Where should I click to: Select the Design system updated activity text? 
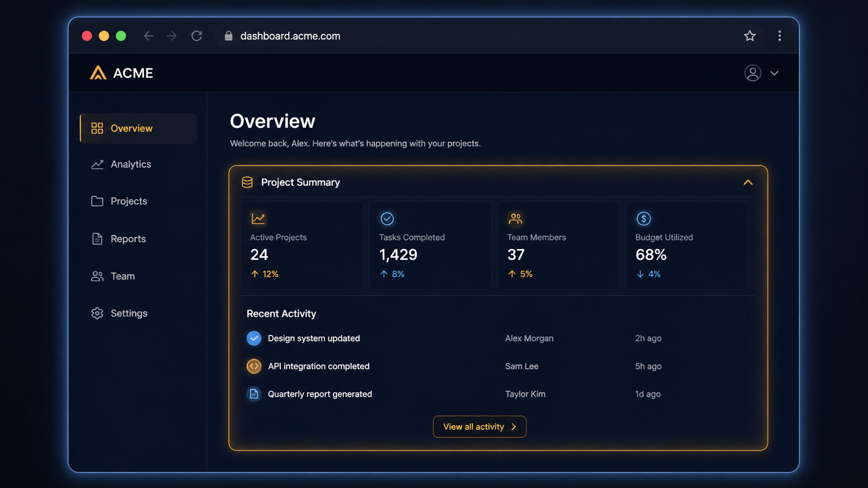pos(314,338)
